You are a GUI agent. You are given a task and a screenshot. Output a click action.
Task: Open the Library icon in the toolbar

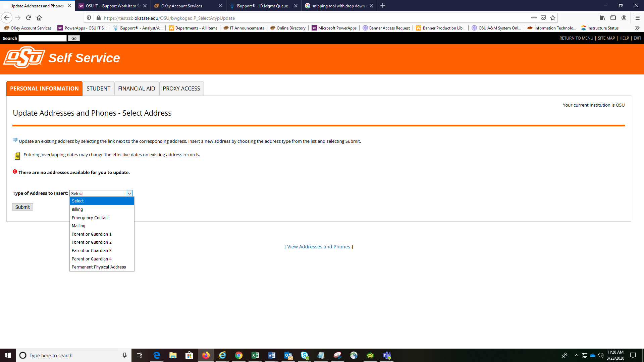point(602,18)
